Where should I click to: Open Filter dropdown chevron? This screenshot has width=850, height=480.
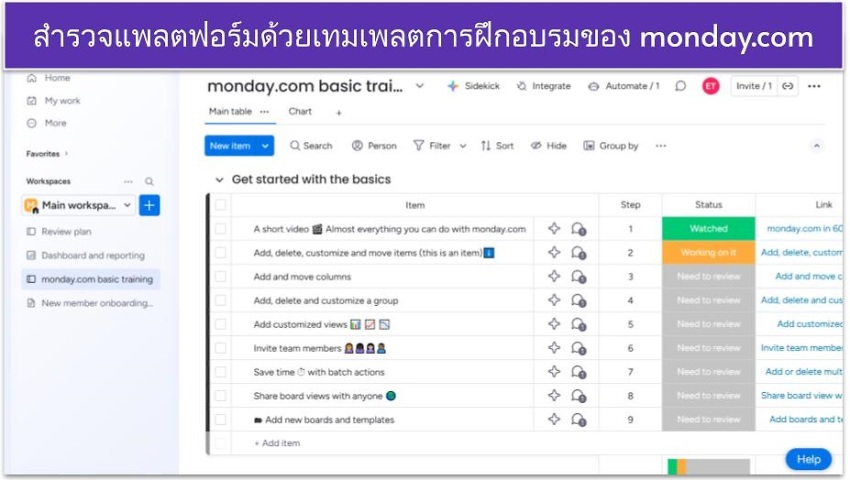462,146
